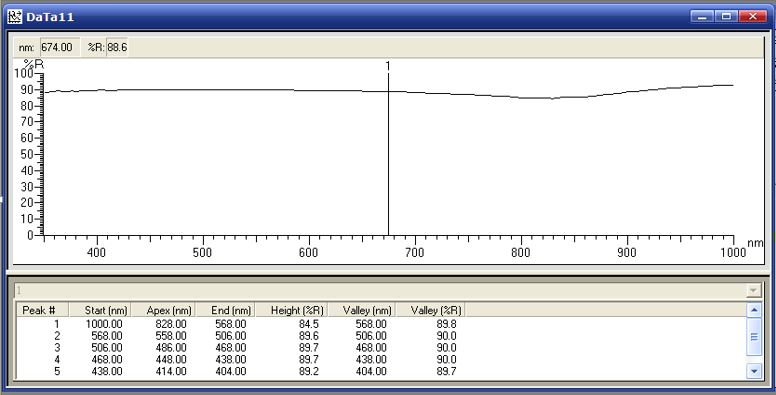Click the 1000 label on wavelength axis

click(x=733, y=252)
